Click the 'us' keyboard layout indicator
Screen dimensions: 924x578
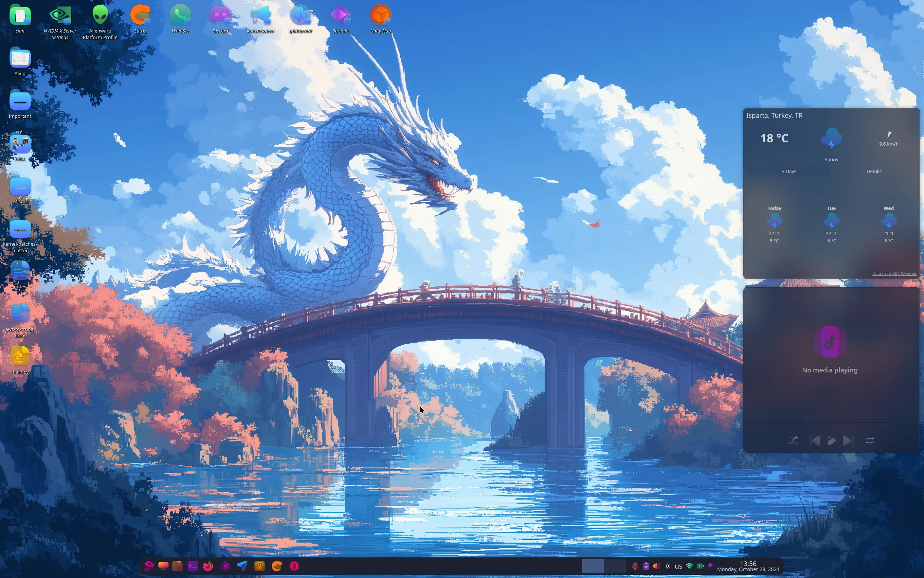678,566
